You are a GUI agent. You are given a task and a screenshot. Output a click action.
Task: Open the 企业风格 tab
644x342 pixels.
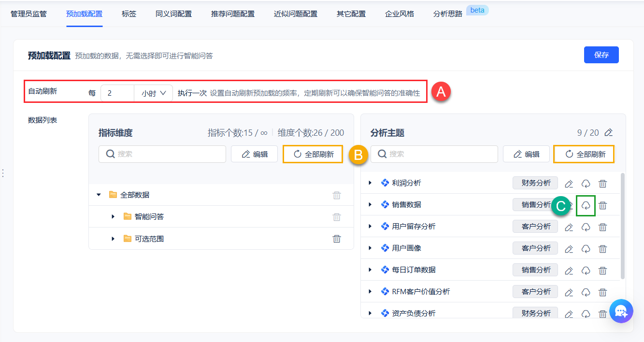click(400, 14)
